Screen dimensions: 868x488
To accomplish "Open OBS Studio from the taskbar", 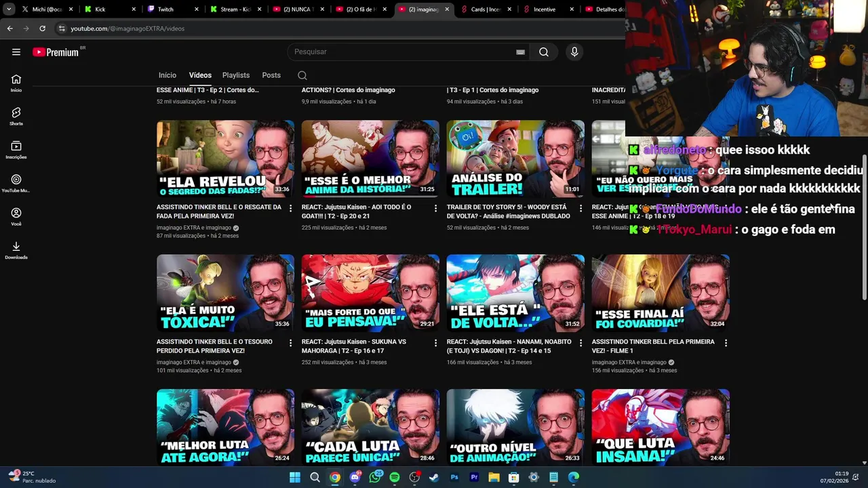I will click(414, 477).
